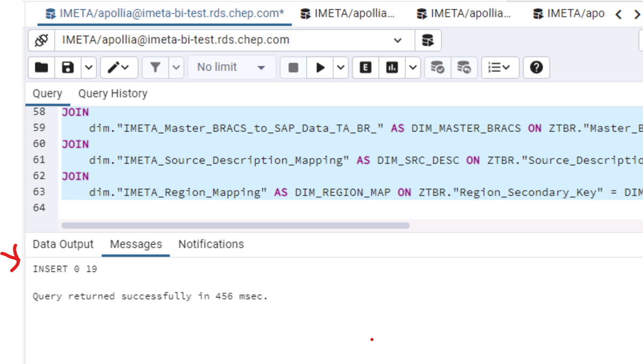Expand the Explain settings arrow
This screenshot has height=364, width=643.
click(413, 67)
